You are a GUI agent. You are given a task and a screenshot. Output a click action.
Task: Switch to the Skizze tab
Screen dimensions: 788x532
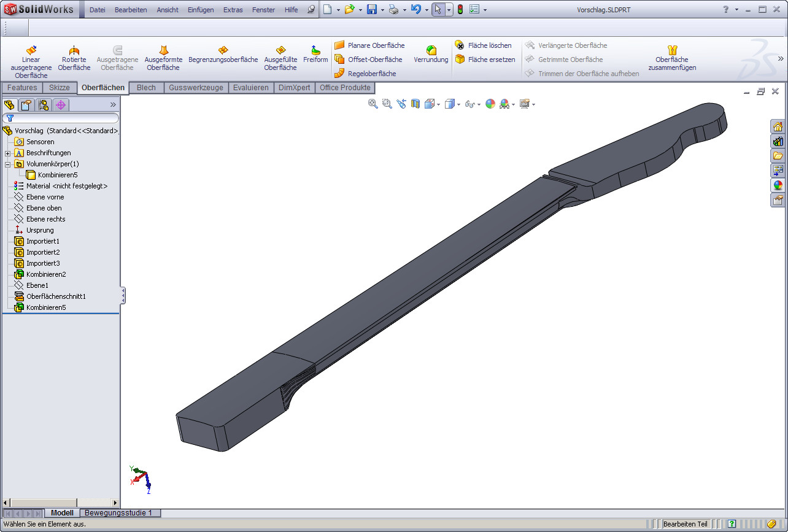tap(60, 88)
